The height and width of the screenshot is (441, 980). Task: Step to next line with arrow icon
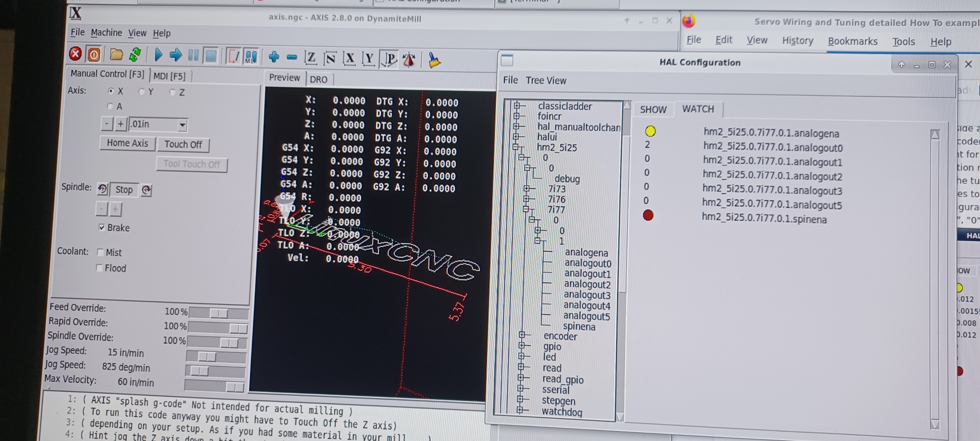(x=175, y=55)
